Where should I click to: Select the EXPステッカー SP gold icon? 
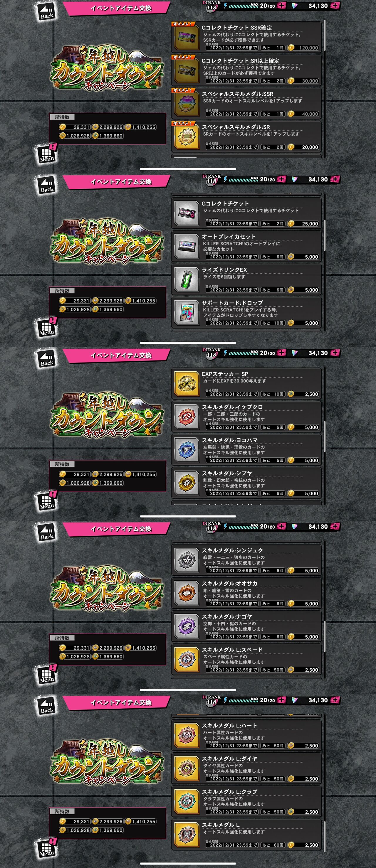[x=187, y=383]
